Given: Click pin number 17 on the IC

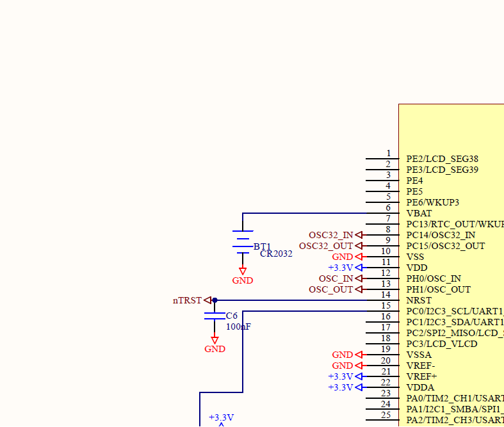Looking at the screenshot, I should tap(386, 327).
